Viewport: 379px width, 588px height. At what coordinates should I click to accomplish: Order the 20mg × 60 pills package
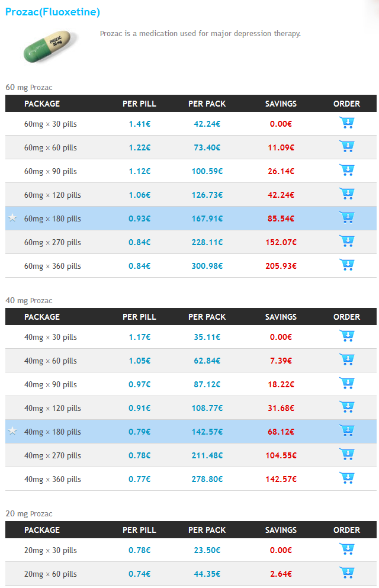tap(347, 573)
